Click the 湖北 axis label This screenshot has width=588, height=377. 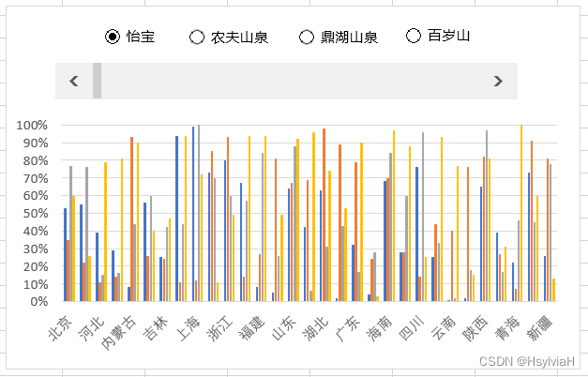pos(316,328)
